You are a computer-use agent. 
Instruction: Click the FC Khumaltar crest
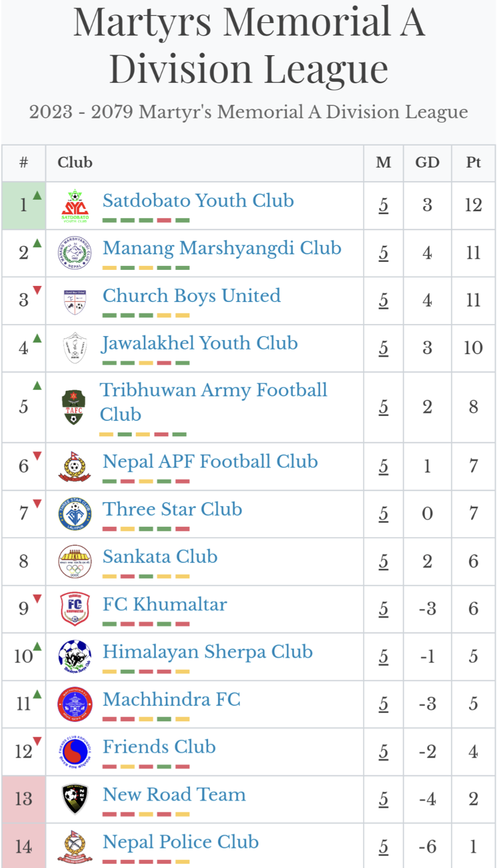pyautogui.click(x=75, y=609)
